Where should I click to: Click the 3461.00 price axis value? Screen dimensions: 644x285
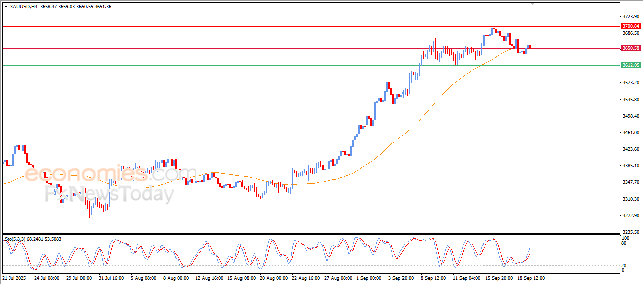631,132
